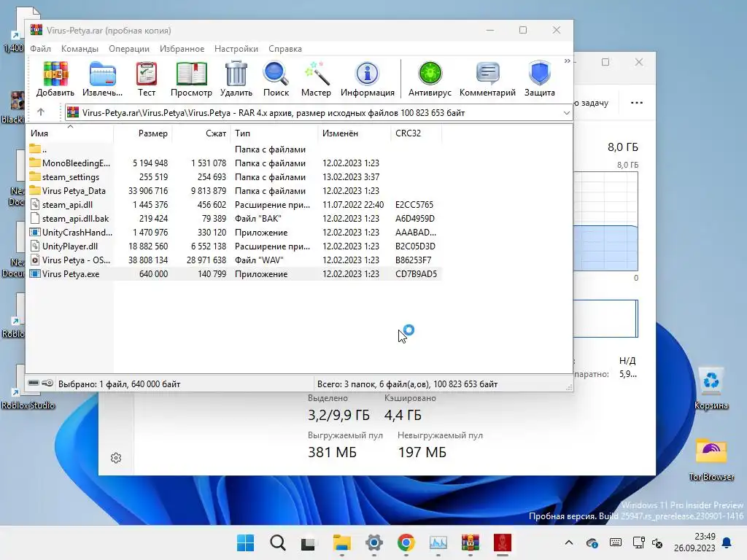This screenshot has height=560, width=747.
Task: Select the MonoBleedingE... folder
Action: point(233,163)
